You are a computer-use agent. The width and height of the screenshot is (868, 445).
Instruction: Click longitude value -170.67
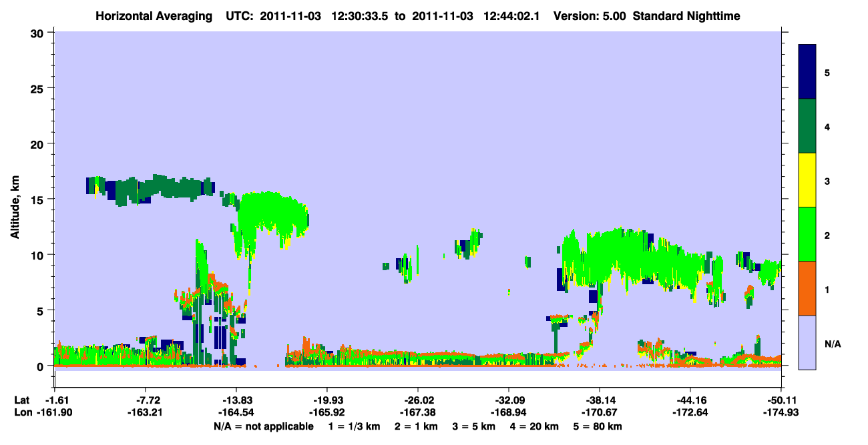pos(600,412)
